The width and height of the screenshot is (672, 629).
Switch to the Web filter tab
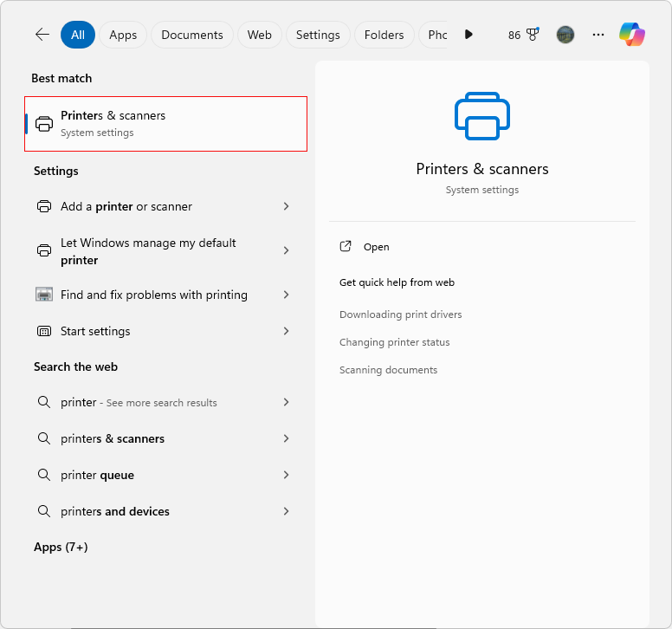259,35
